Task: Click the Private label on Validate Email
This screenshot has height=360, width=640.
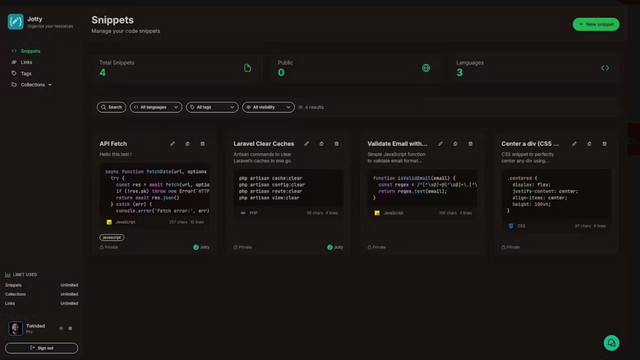Action: pos(376,247)
